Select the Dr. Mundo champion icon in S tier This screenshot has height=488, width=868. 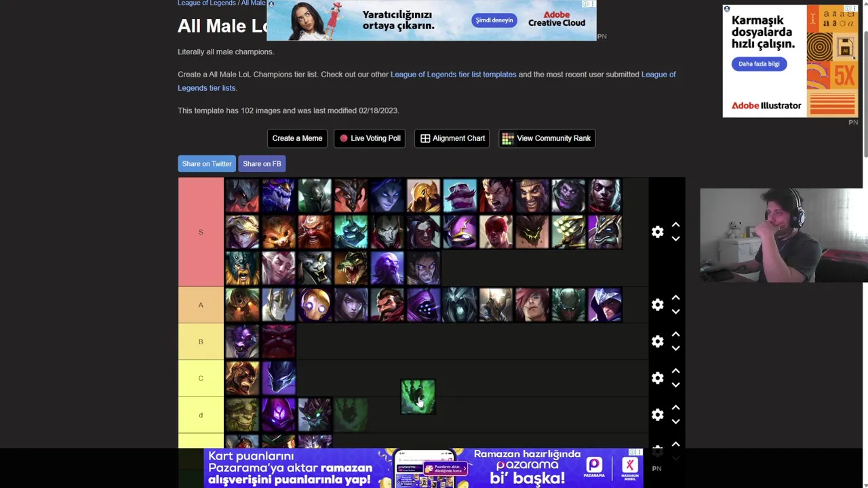(569, 195)
